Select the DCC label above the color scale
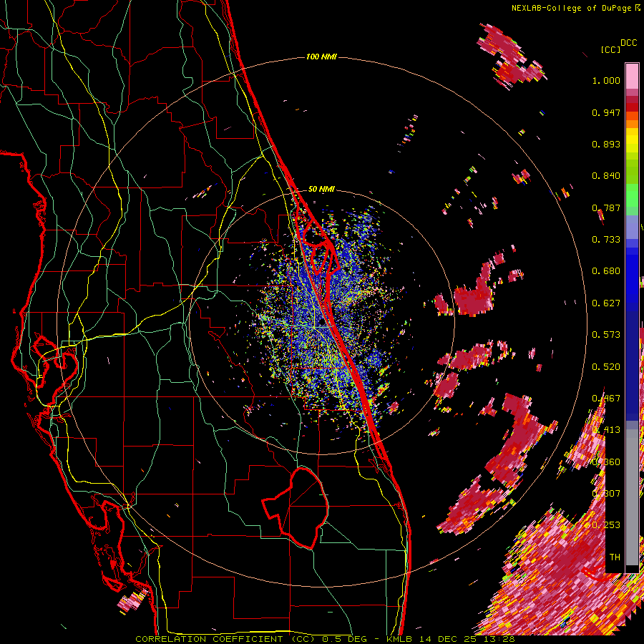This screenshot has height=644, width=644. tap(629, 43)
